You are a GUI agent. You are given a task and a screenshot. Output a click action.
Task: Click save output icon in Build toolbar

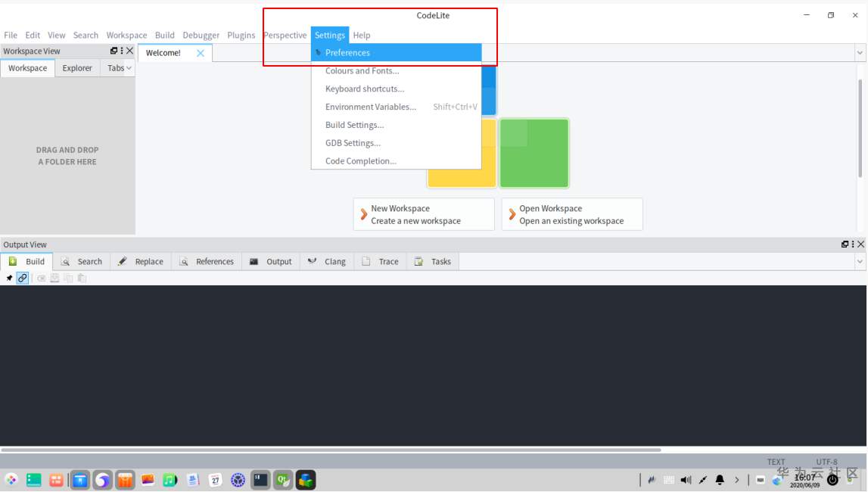[x=54, y=278]
